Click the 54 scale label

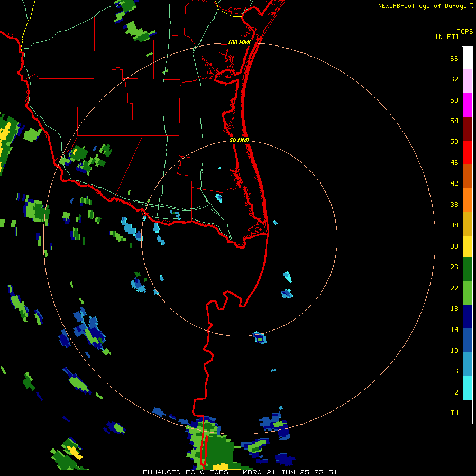(x=454, y=121)
